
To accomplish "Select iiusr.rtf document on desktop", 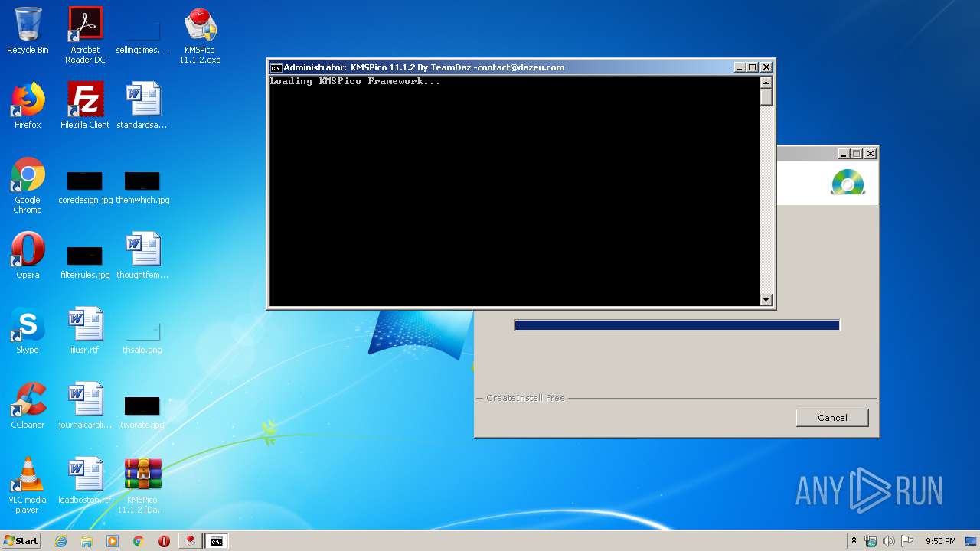I will (x=85, y=331).
